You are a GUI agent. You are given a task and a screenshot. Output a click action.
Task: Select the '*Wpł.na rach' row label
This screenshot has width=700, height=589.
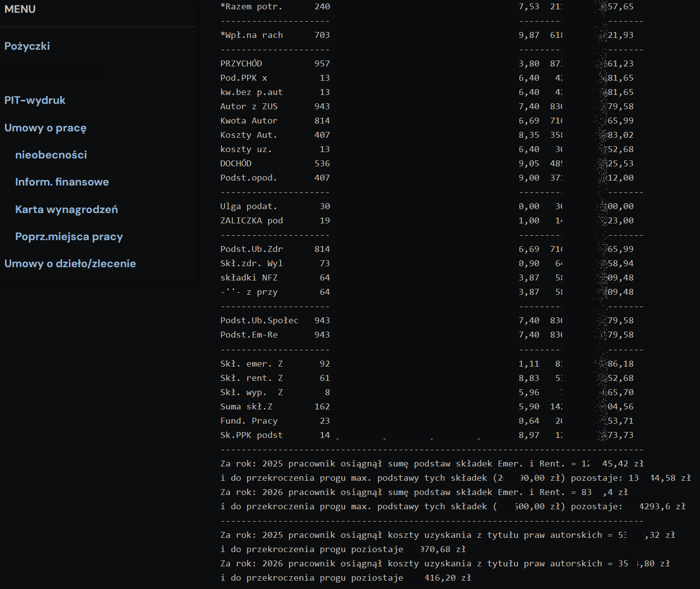tap(252, 35)
